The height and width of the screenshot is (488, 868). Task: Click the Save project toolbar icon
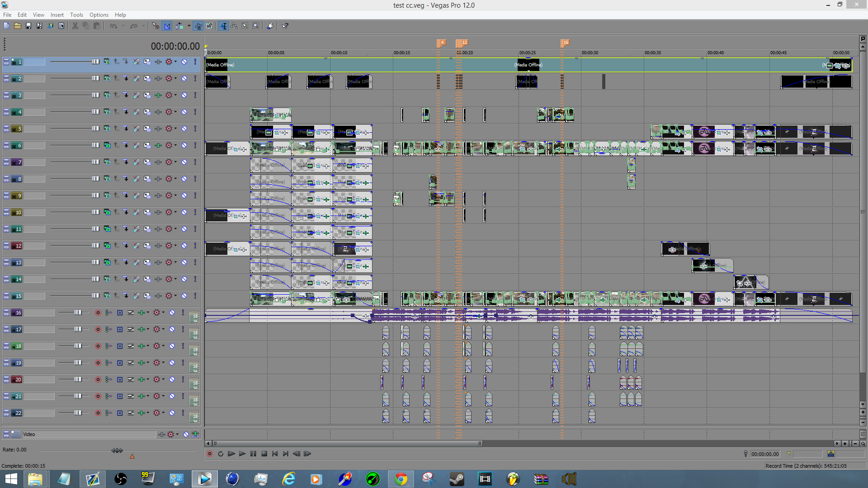[x=28, y=26]
